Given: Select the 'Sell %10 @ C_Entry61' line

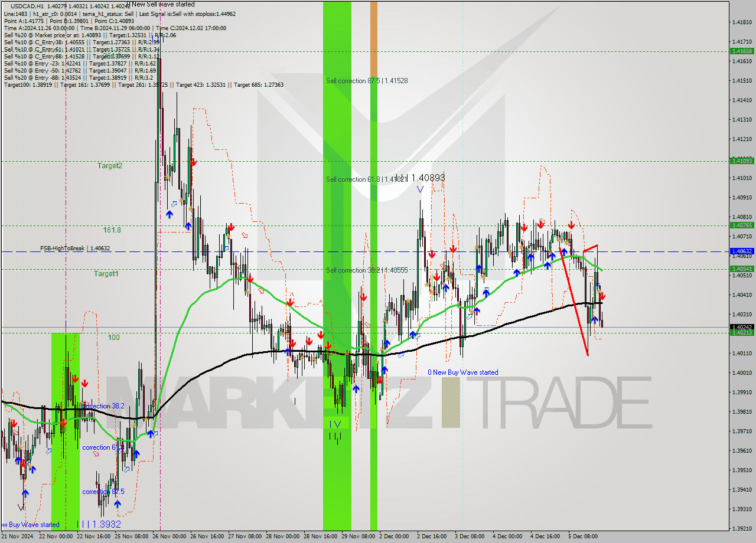Looking at the screenshot, I should pos(82,49).
